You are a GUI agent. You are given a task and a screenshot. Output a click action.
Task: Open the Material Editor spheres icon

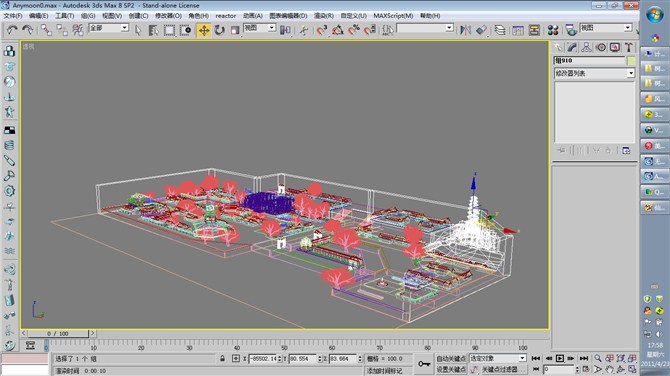click(552, 30)
